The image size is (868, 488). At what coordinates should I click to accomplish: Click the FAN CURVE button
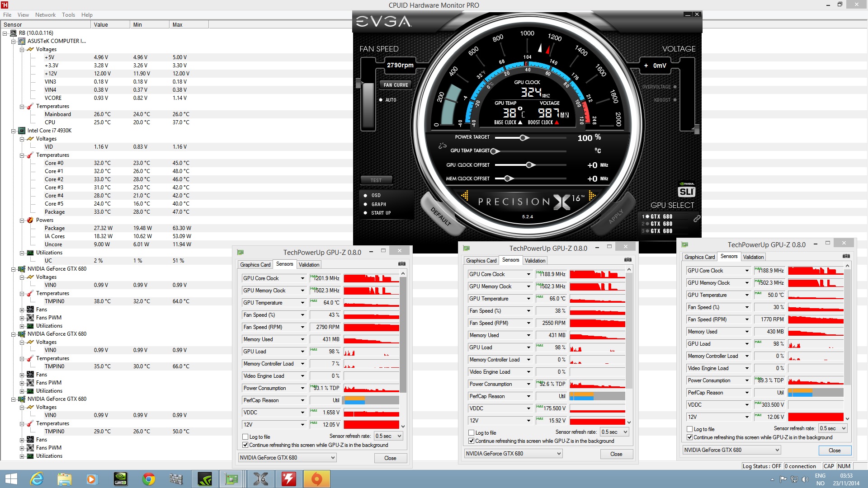[396, 85]
